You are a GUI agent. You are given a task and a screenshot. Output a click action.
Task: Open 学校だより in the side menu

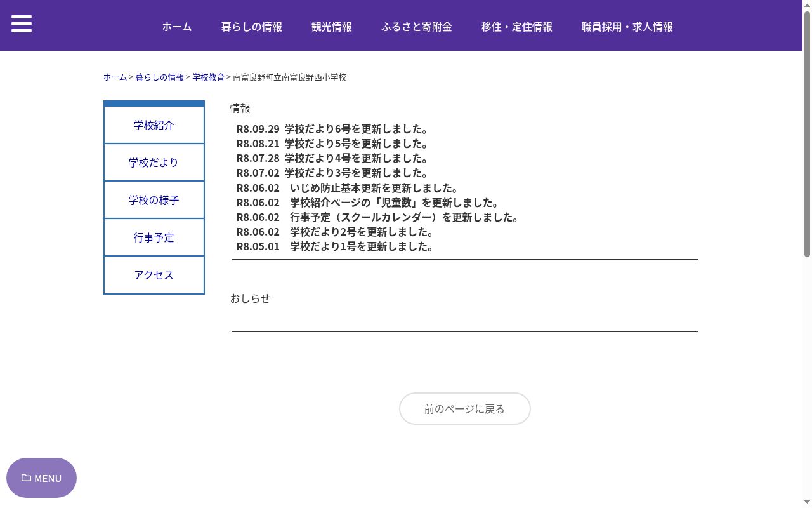(154, 163)
